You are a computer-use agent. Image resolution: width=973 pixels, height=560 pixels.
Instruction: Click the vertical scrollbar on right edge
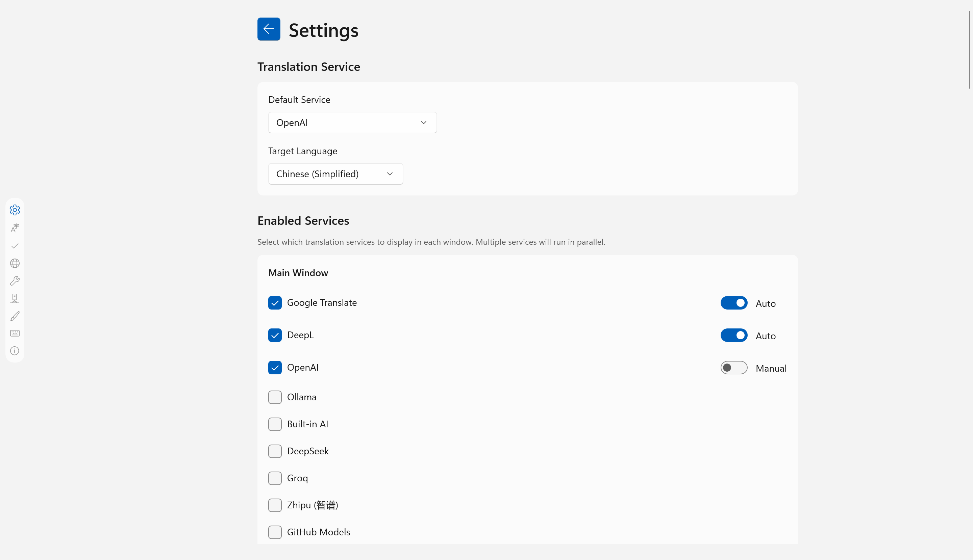[970, 50]
